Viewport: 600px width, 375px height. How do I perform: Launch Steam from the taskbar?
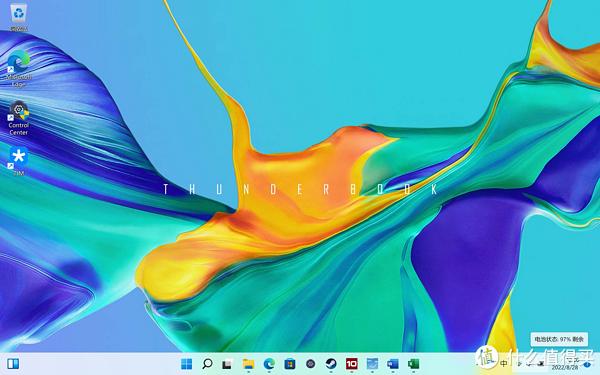(x=331, y=364)
